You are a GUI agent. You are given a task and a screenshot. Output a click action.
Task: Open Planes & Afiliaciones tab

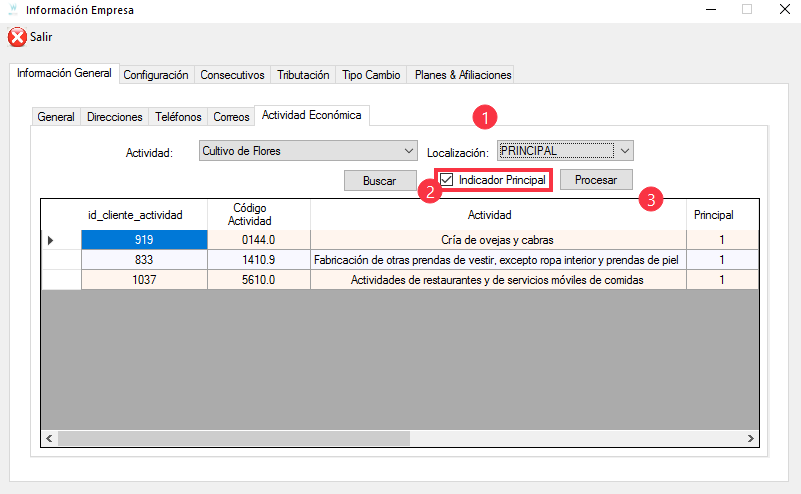coord(462,75)
